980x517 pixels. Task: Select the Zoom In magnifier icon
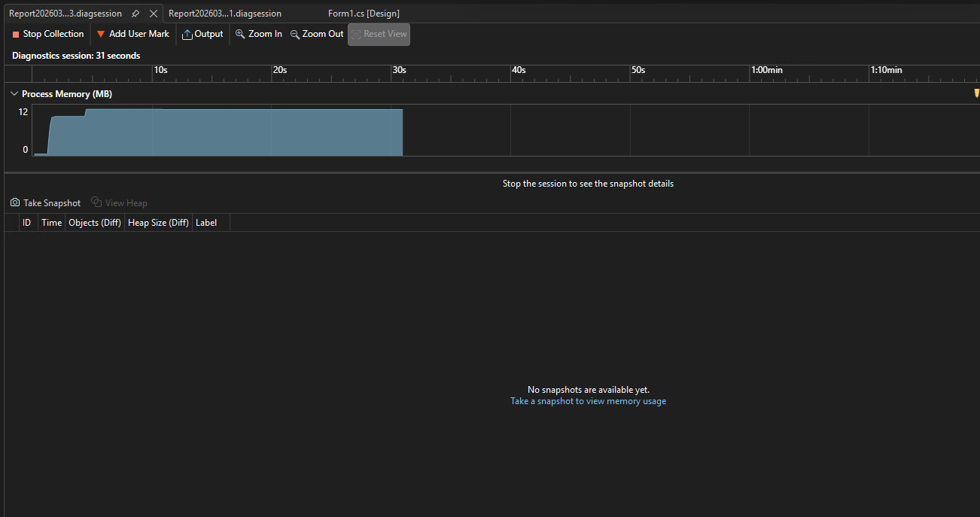(238, 34)
